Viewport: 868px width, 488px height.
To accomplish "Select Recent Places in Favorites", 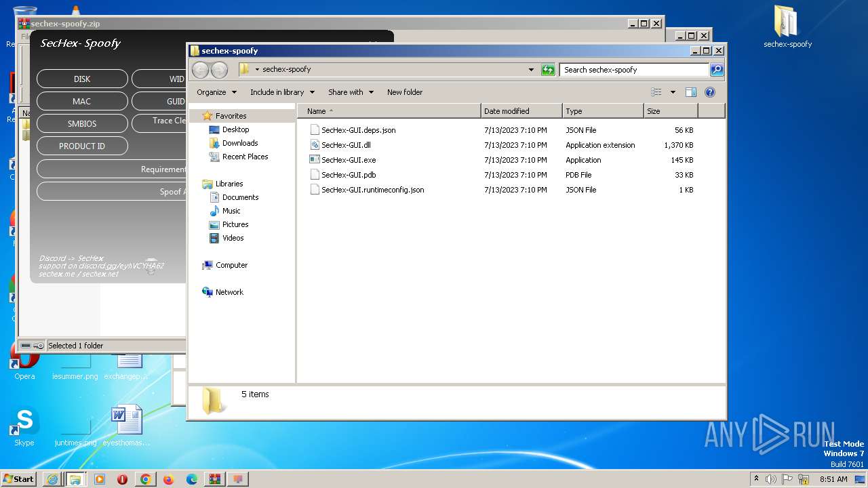I will [245, 157].
